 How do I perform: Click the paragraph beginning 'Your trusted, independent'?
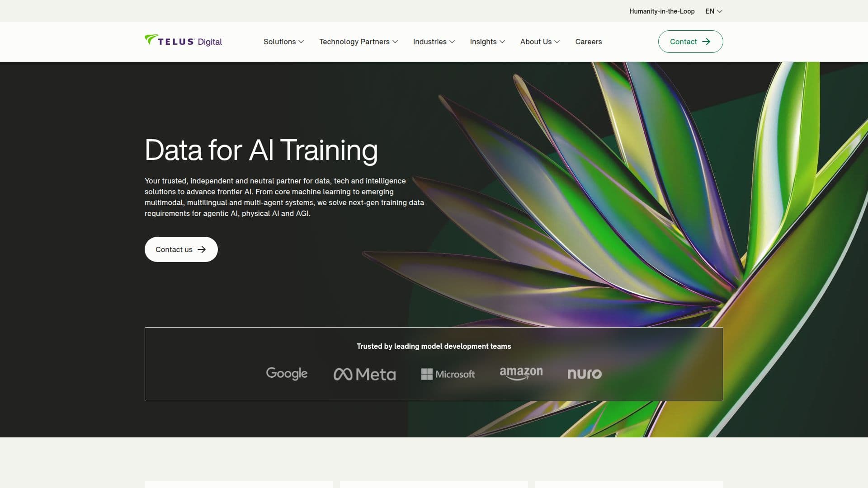[284, 197]
